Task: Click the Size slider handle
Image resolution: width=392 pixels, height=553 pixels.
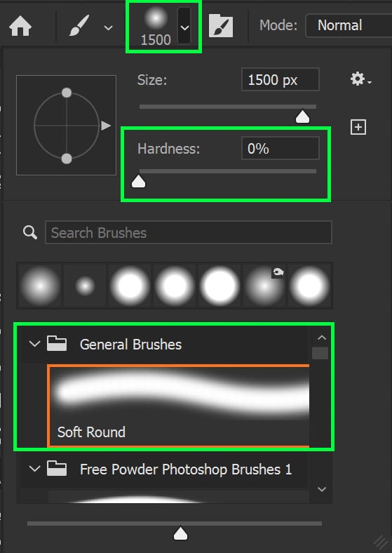Action: point(302,116)
